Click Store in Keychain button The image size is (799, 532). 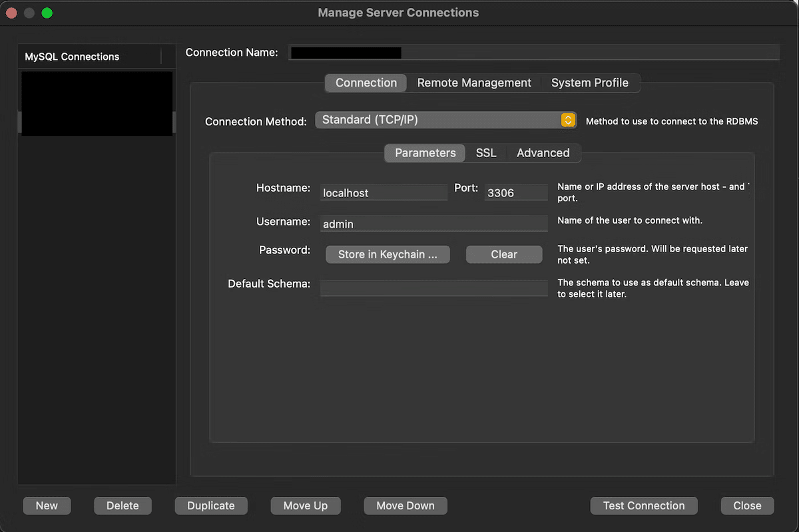click(388, 254)
